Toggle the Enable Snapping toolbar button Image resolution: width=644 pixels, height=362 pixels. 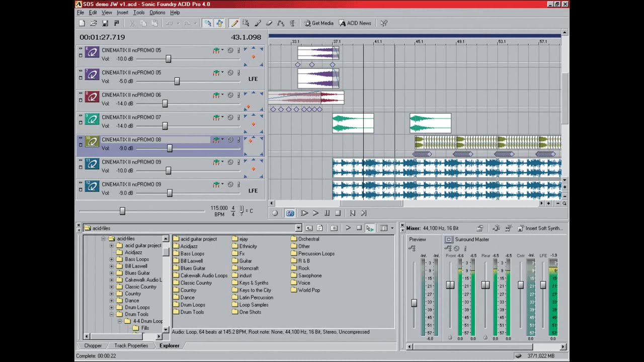[208, 23]
